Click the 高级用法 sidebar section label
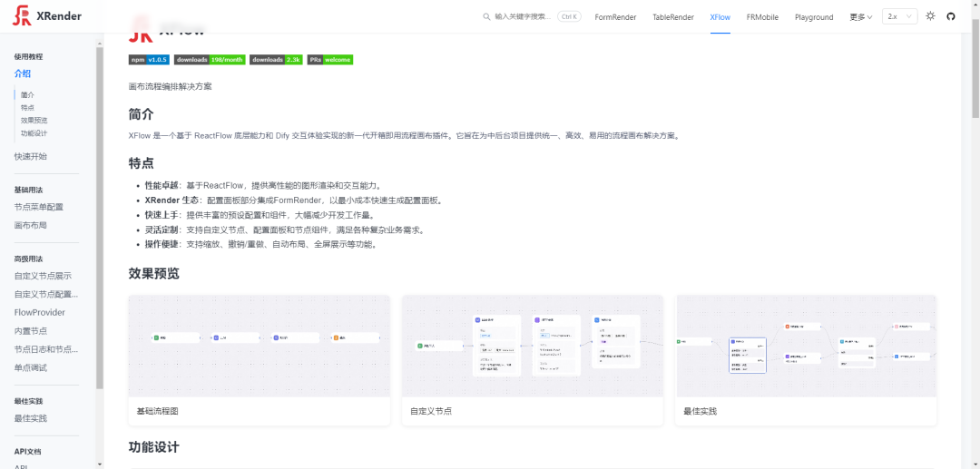 29,259
